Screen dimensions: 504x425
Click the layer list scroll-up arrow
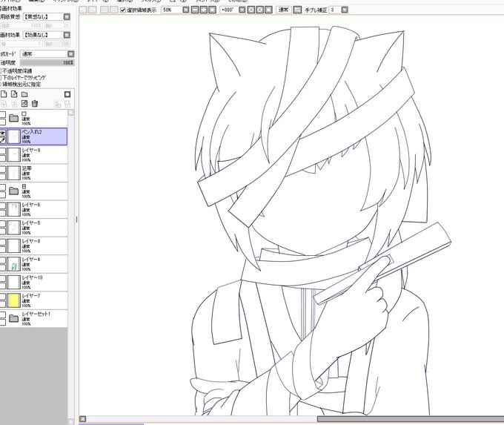point(71,112)
